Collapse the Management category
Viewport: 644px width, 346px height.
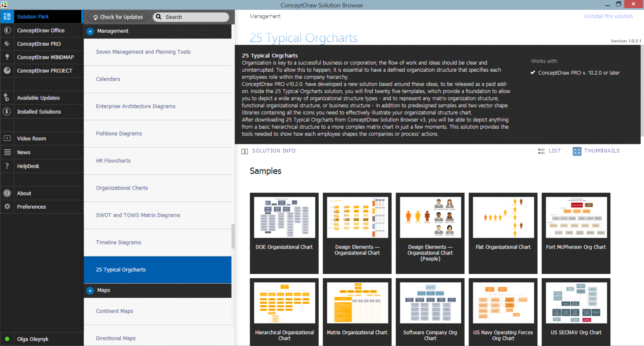[90, 31]
